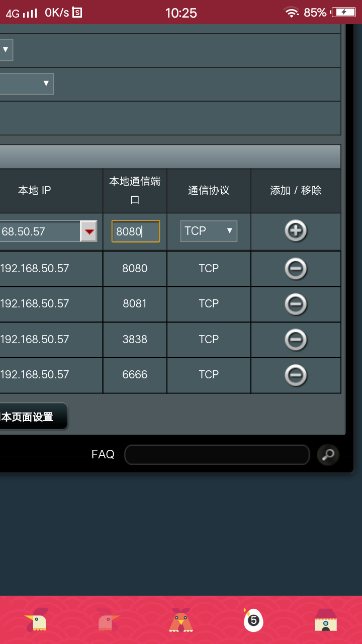Select port value 6666 in the table
This screenshot has width=362, height=644.
135,375
